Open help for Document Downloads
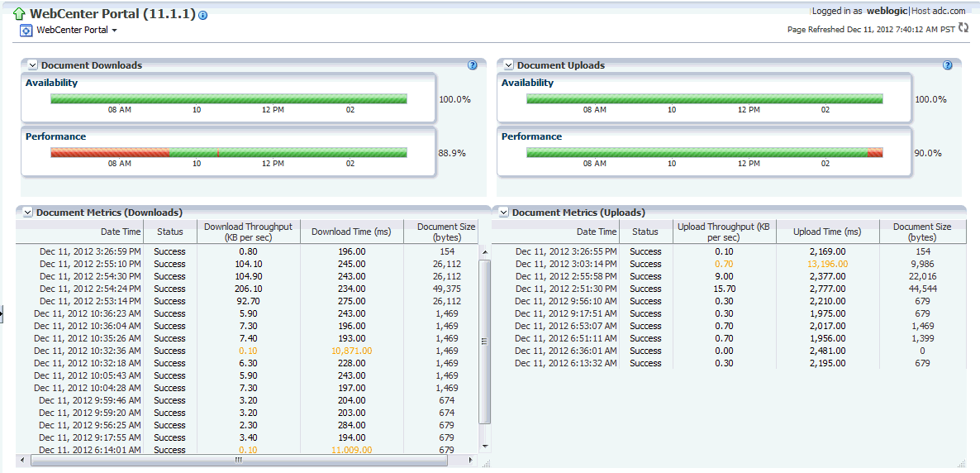This screenshot has height=473, width=980. [x=473, y=65]
